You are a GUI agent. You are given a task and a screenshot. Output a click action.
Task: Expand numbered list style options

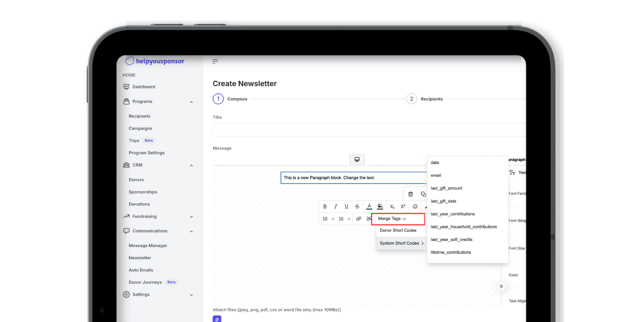pyautogui.click(x=349, y=219)
